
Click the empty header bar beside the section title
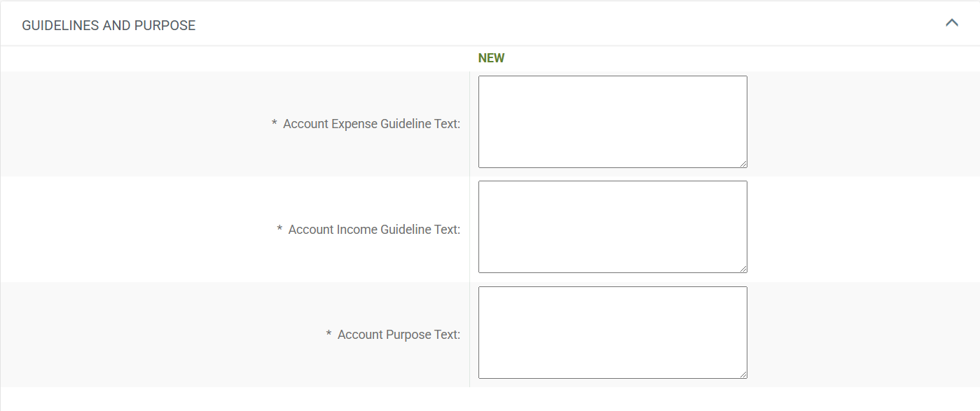coord(560,25)
